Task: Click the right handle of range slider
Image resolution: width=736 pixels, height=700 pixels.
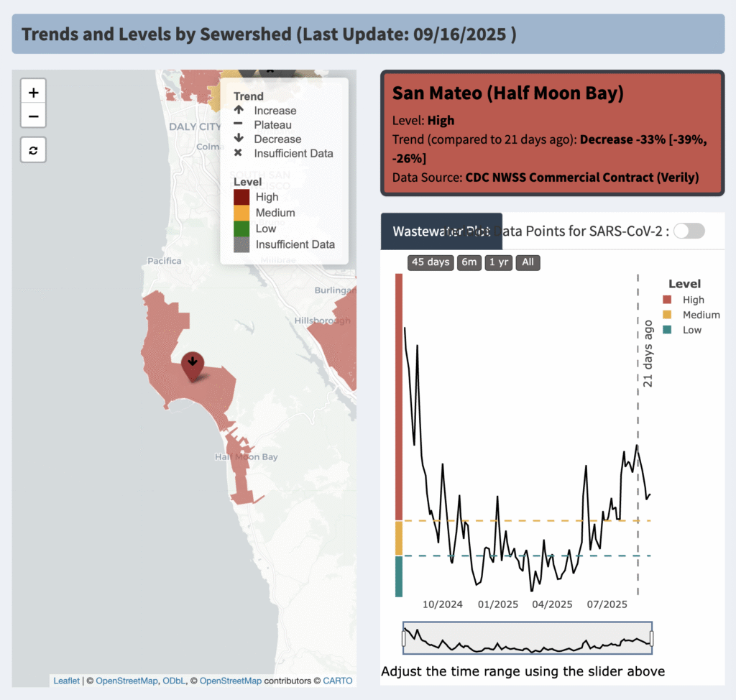Action: pyautogui.click(x=651, y=637)
